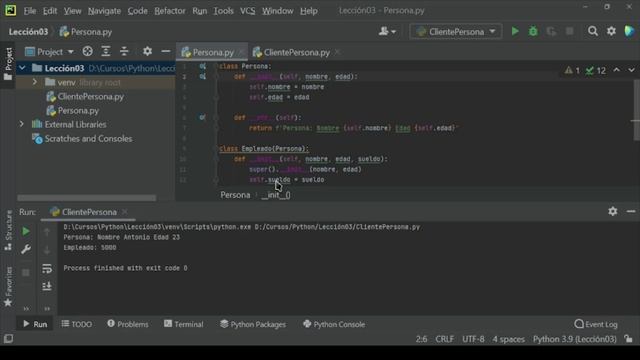Viewport: 640px width, 360px height.
Task: Hide the Run tool window
Action: 631,211
